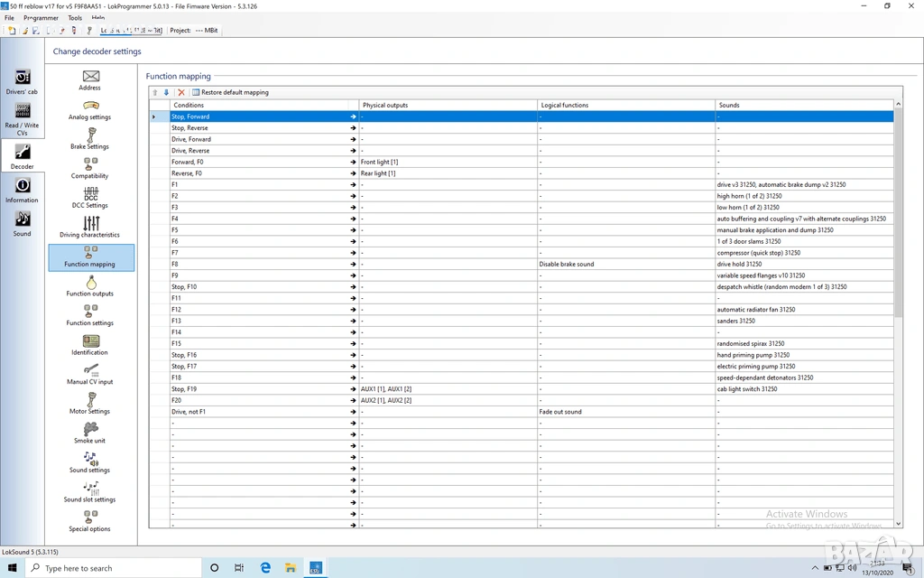This screenshot has width=924, height=578.
Task: Select the F2 high horn sound cell
Action: 803,196
